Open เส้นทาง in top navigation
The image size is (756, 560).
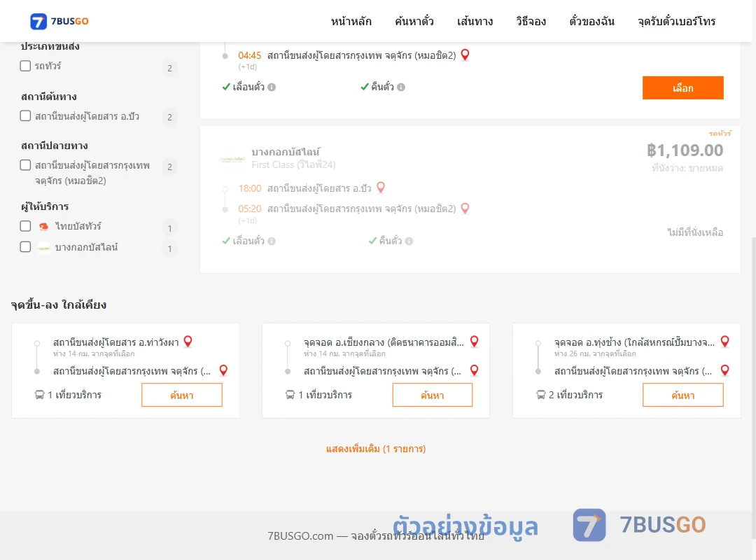tap(475, 21)
